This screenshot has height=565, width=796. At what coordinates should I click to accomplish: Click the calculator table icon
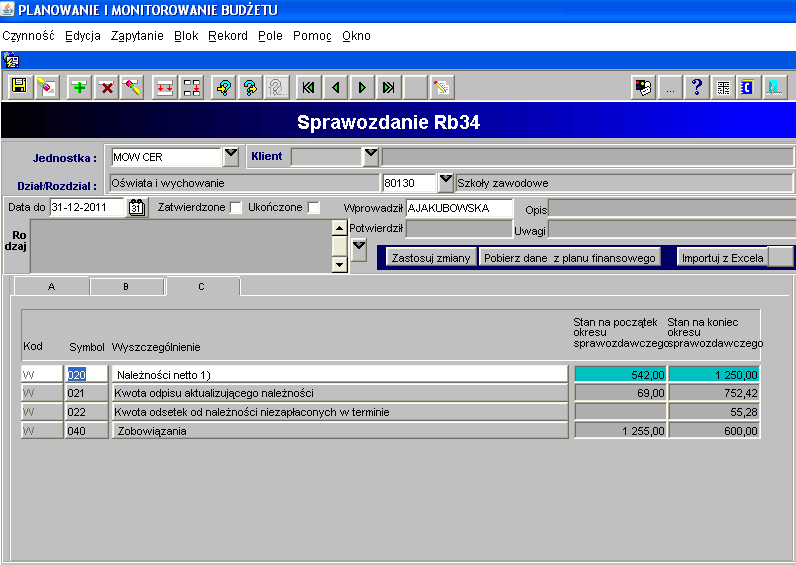pyautogui.click(x=723, y=87)
